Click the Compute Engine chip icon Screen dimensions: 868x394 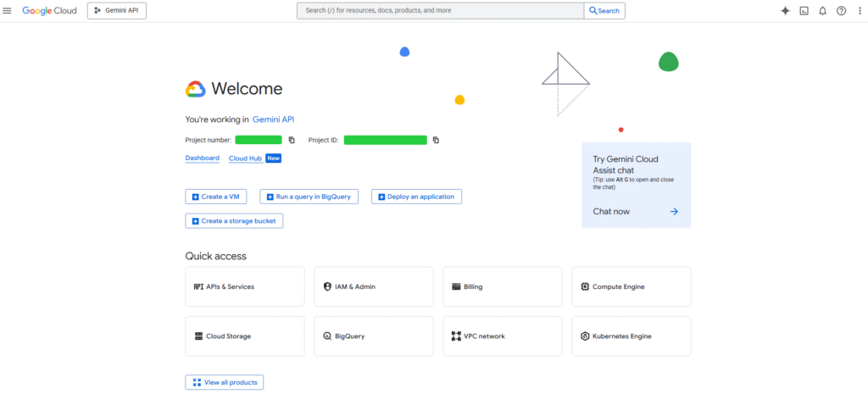coord(585,286)
